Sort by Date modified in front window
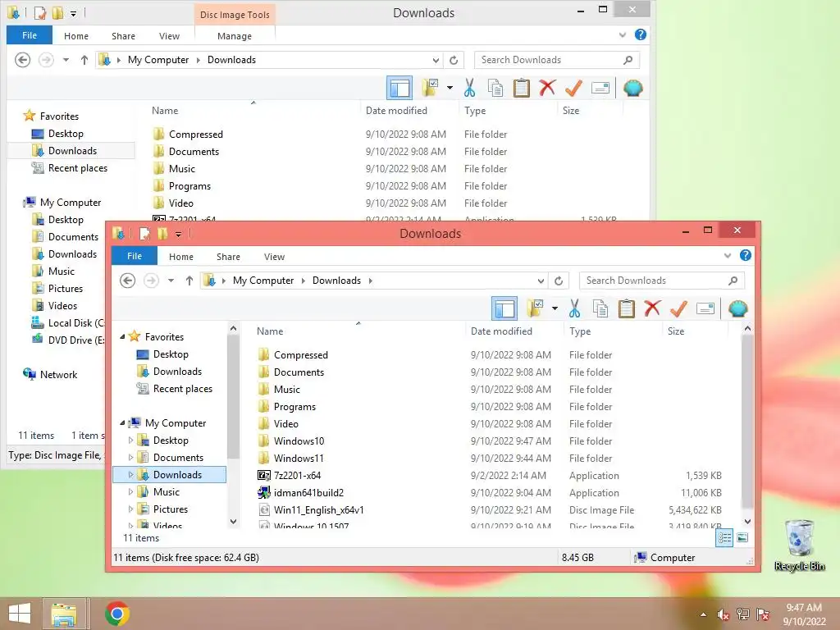The image size is (840, 630). tap(501, 331)
